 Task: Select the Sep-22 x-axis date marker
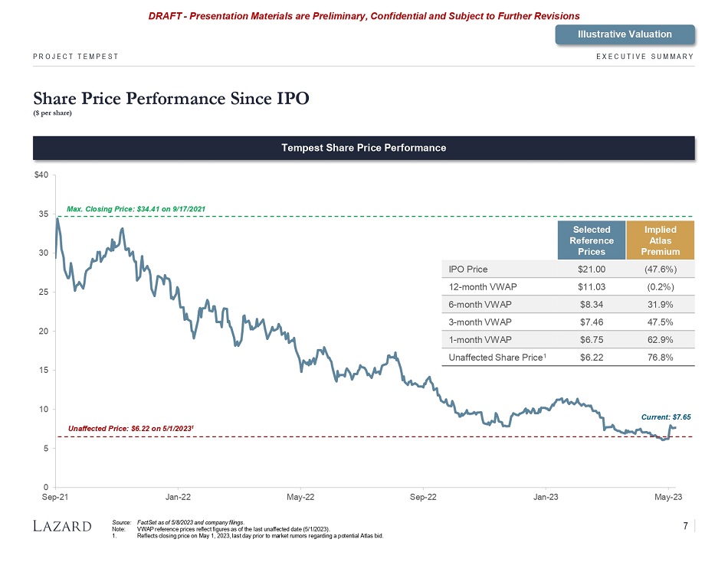[x=423, y=498]
